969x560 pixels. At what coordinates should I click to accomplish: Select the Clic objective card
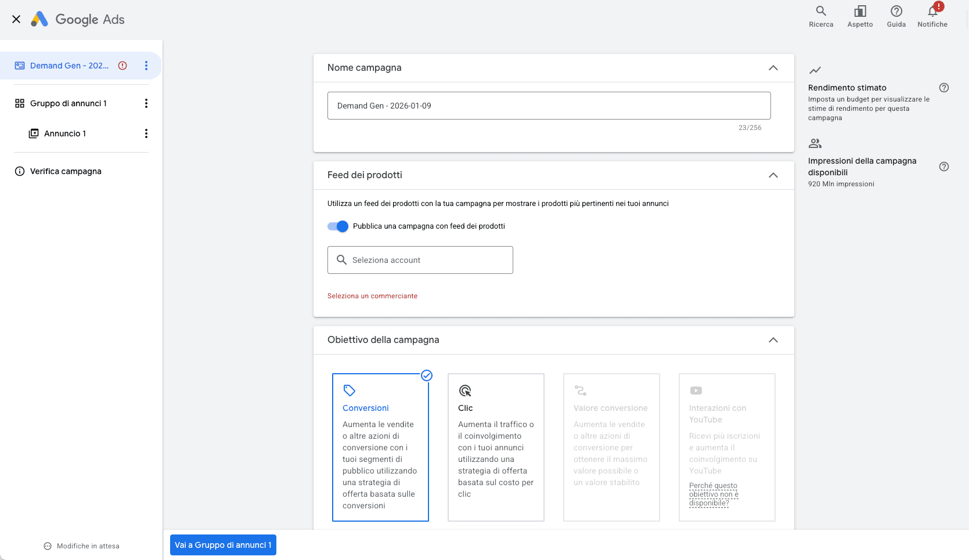[x=496, y=447]
